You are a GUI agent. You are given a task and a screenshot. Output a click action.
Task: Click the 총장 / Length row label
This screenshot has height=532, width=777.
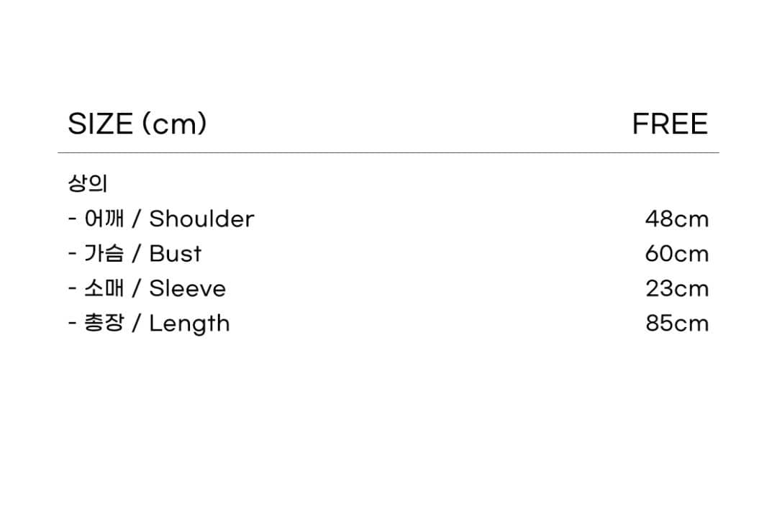click(x=149, y=324)
